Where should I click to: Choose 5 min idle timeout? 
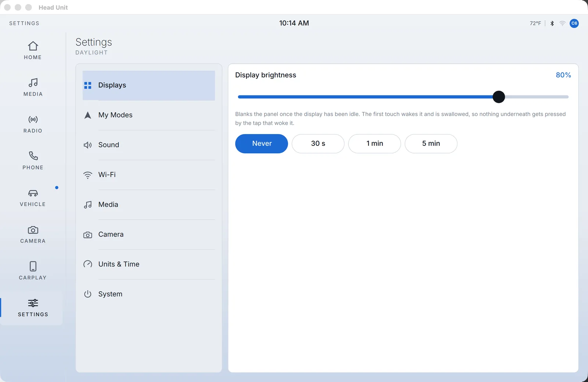click(431, 144)
